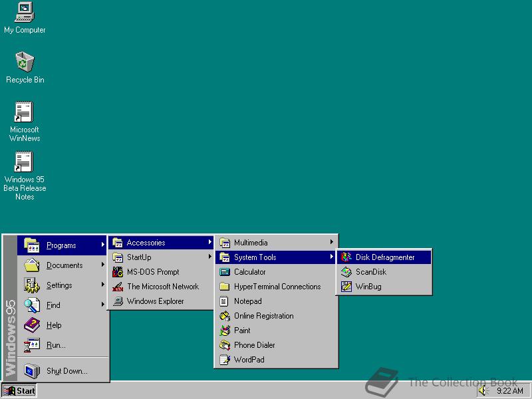The height and width of the screenshot is (399, 532).
Task: Click the Notepad icon
Action: point(224,301)
